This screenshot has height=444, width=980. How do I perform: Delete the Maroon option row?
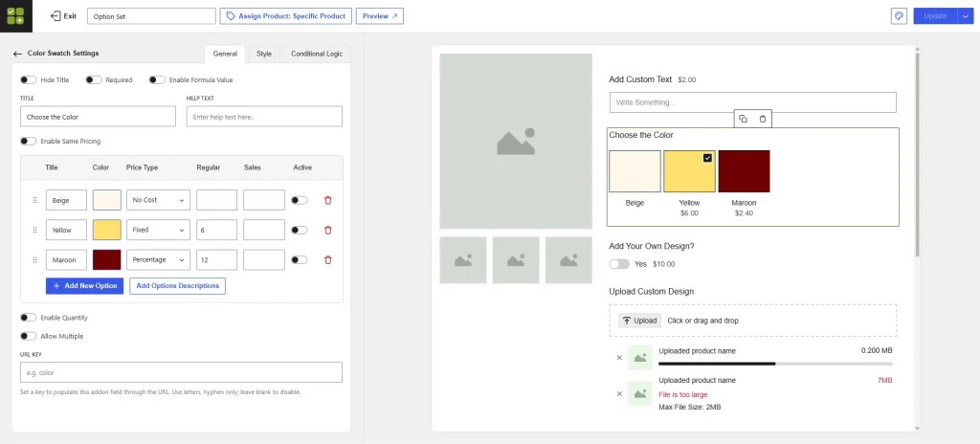pyautogui.click(x=327, y=260)
